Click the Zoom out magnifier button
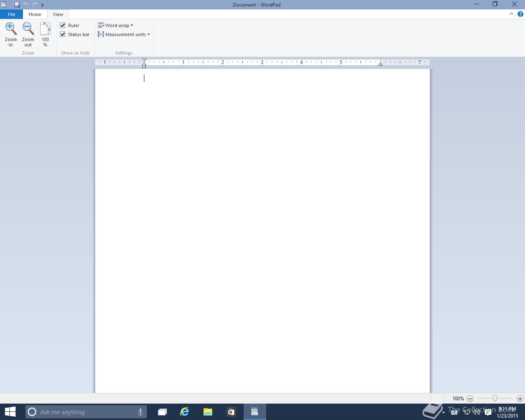The width and height of the screenshot is (525, 420). point(28,34)
